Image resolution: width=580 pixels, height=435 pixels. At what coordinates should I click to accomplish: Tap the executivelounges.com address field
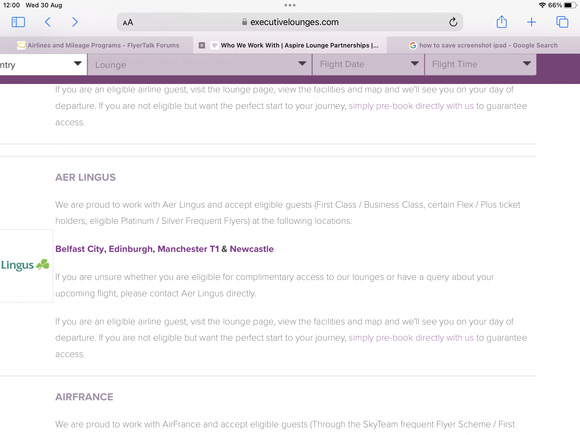coord(290,22)
